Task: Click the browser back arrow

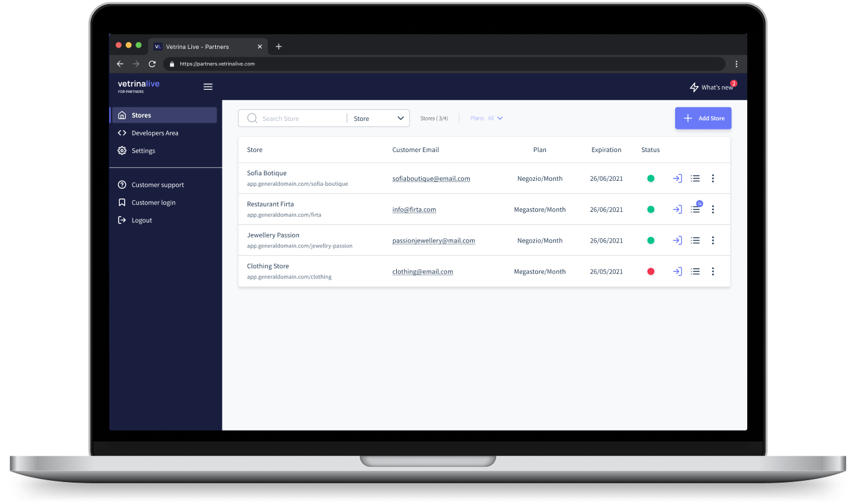Action: pyautogui.click(x=120, y=64)
